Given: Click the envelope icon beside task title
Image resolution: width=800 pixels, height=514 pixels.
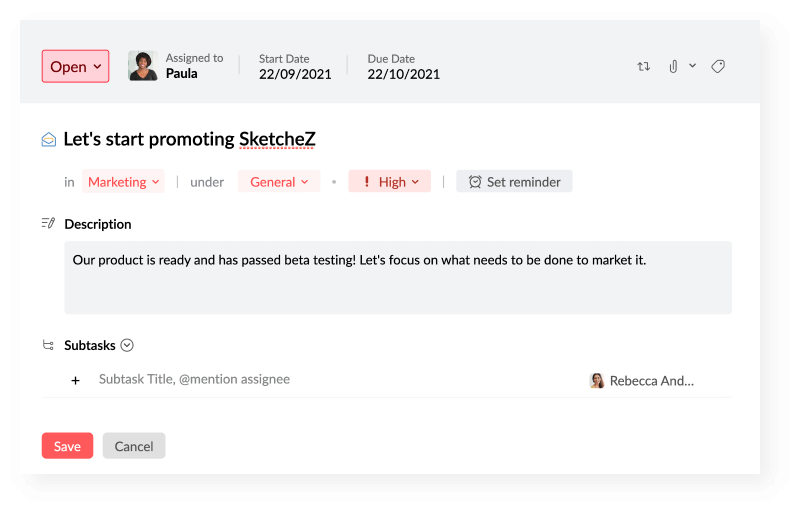Looking at the screenshot, I should [x=49, y=140].
